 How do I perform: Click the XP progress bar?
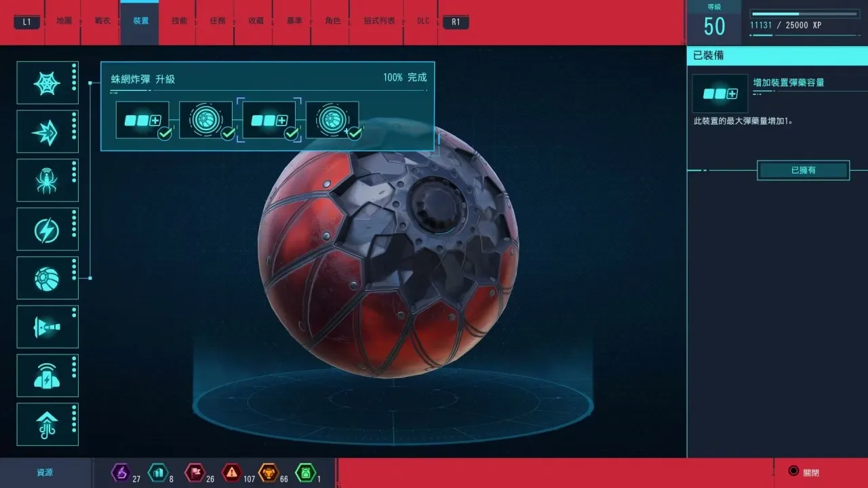point(804,14)
